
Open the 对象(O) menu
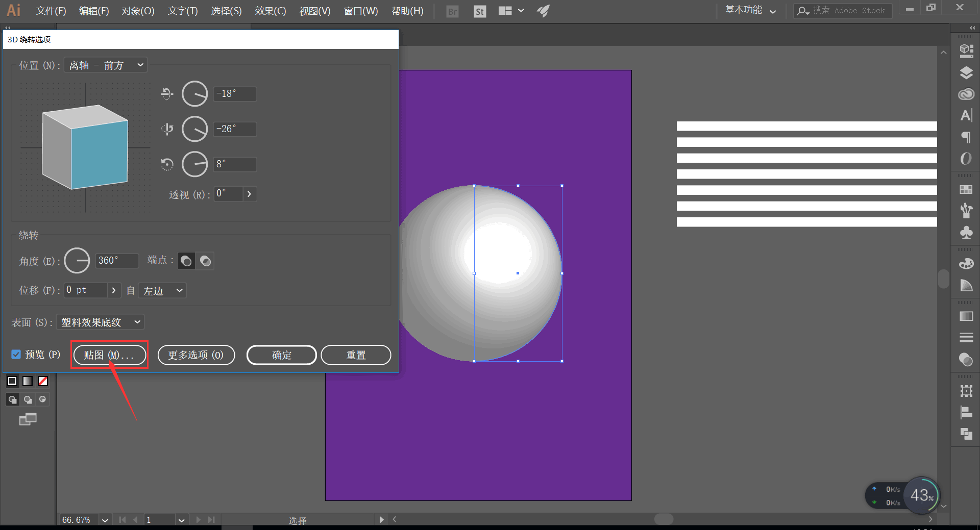point(138,11)
